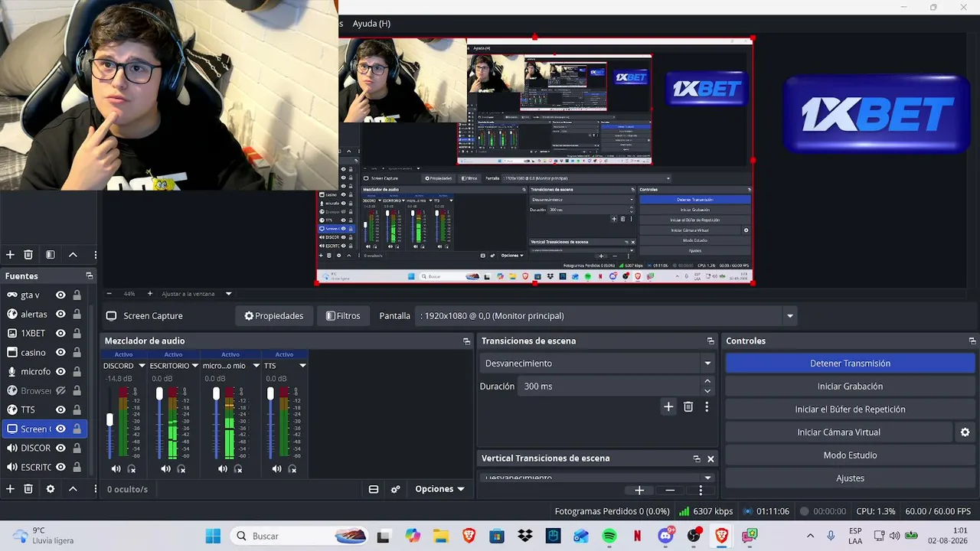The image size is (980, 551).
Task: Show the hidden Browser source
Action: click(x=60, y=390)
